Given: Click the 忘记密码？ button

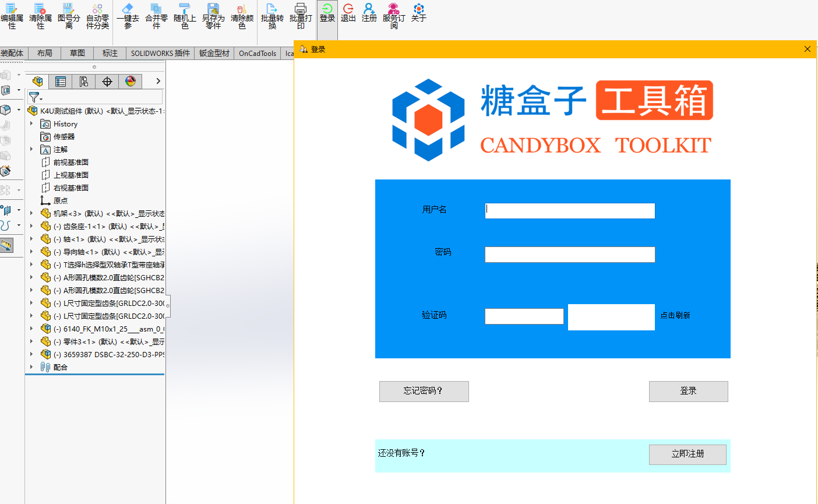Looking at the screenshot, I should (424, 392).
